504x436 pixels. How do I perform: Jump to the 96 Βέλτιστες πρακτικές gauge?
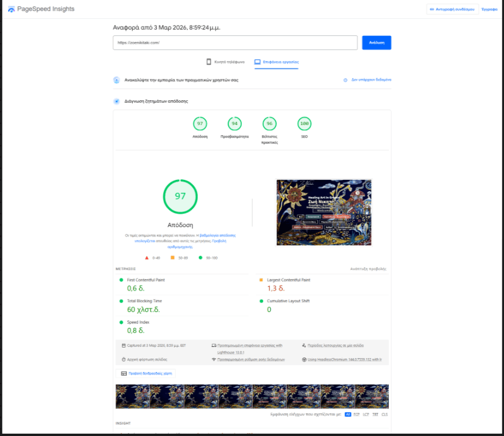tap(269, 124)
